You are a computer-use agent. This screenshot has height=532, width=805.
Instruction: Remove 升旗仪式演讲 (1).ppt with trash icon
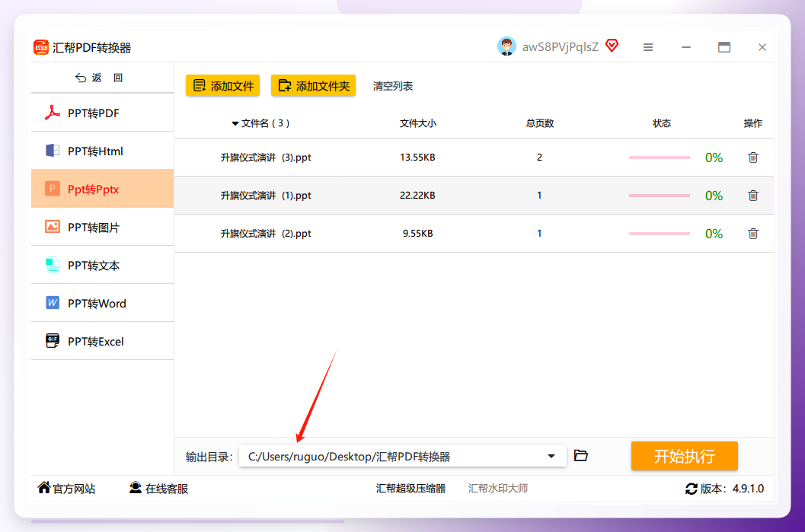752,196
